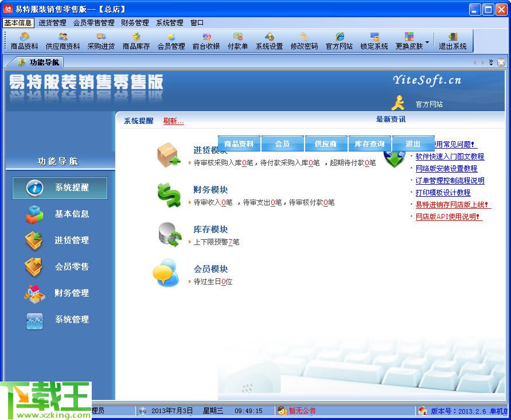Image resolution: width=511 pixels, height=420 pixels.
Task: Click the 库存模块 heading
Action: click(x=210, y=230)
